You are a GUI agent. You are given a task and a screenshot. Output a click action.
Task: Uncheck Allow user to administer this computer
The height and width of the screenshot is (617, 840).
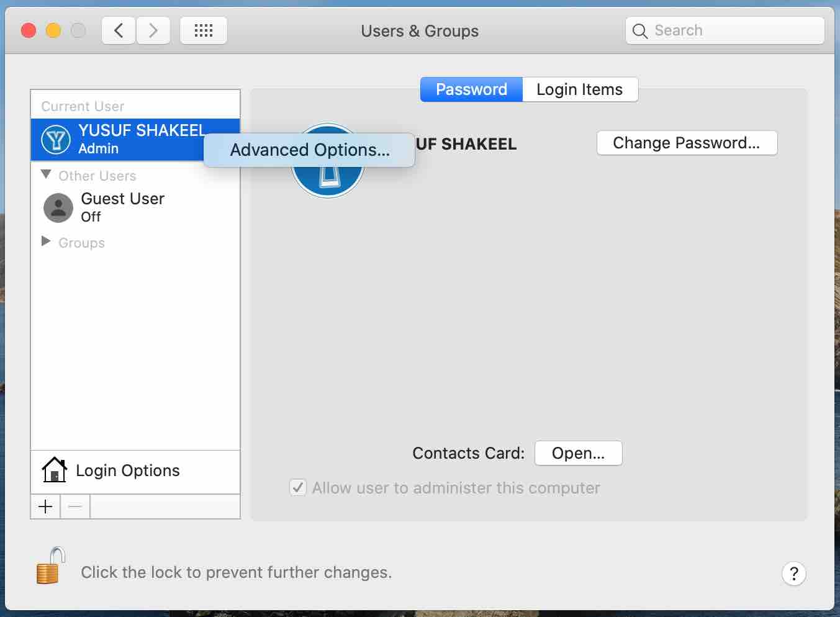[x=298, y=488]
